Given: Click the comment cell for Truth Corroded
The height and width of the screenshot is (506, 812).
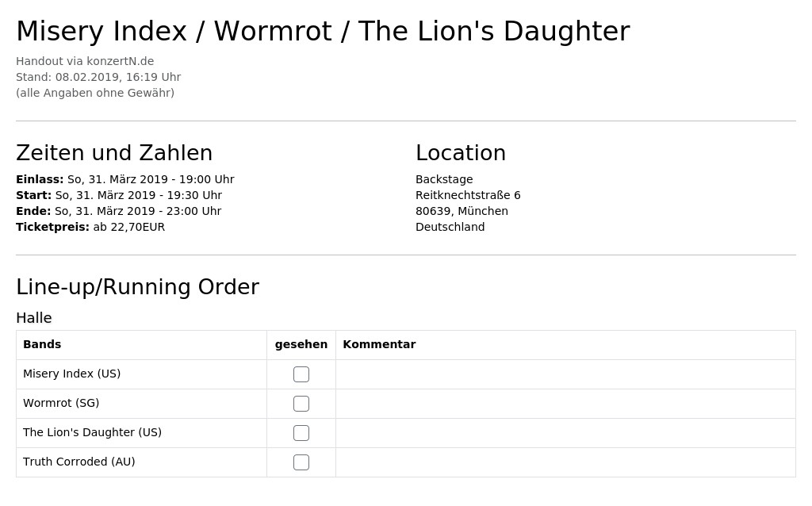Looking at the screenshot, I should tap(565, 462).
